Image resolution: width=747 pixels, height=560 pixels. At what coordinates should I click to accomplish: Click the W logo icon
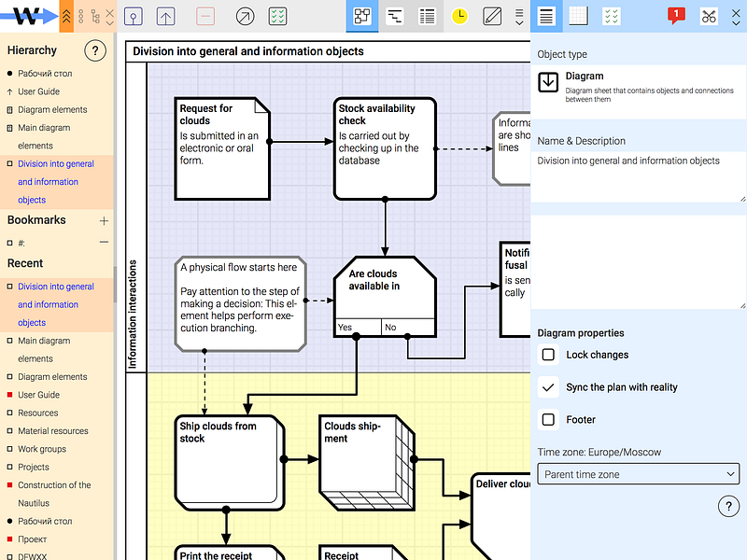click(29, 16)
